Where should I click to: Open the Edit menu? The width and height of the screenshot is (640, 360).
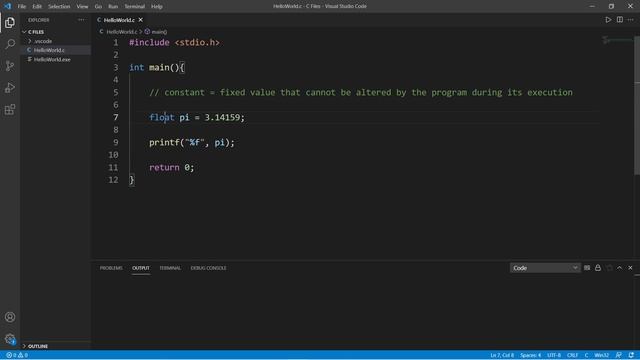(x=37, y=6)
